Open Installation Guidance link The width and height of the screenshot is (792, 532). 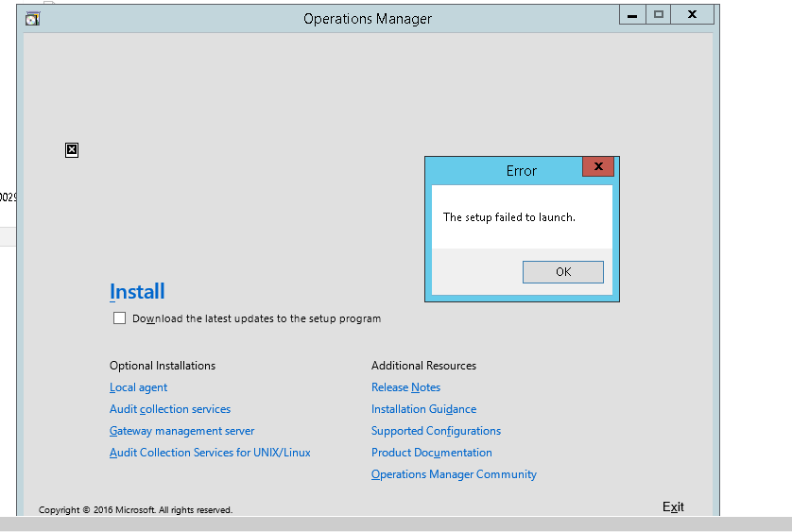[x=423, y=409]
